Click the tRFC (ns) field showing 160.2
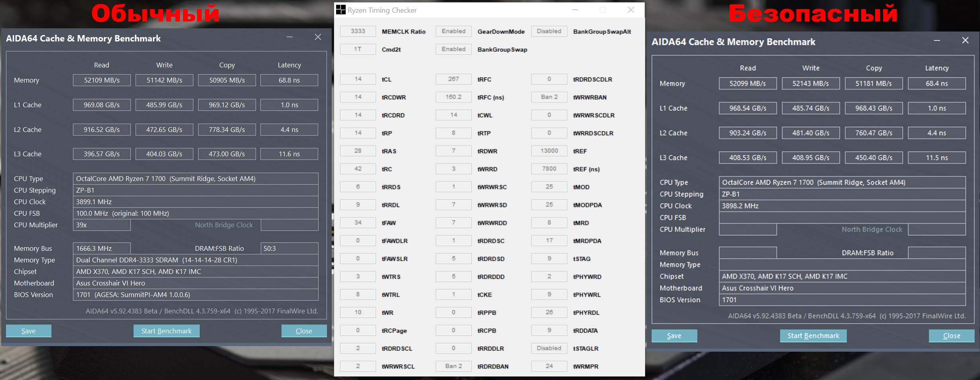Image resolution: width=980 pixels, height=380 pixels. pyautogui.click(x=454, y=97)
